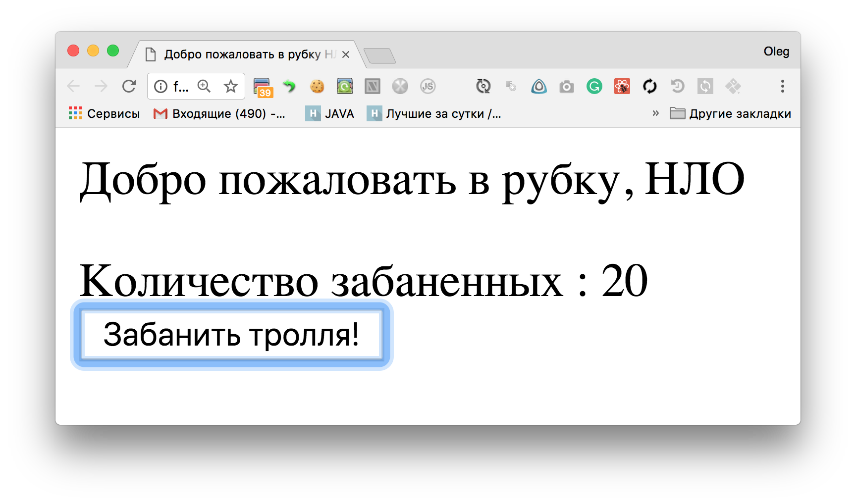Open a new tab with the blank tab button
856x504 pixels.
click(x=379, y=56)
